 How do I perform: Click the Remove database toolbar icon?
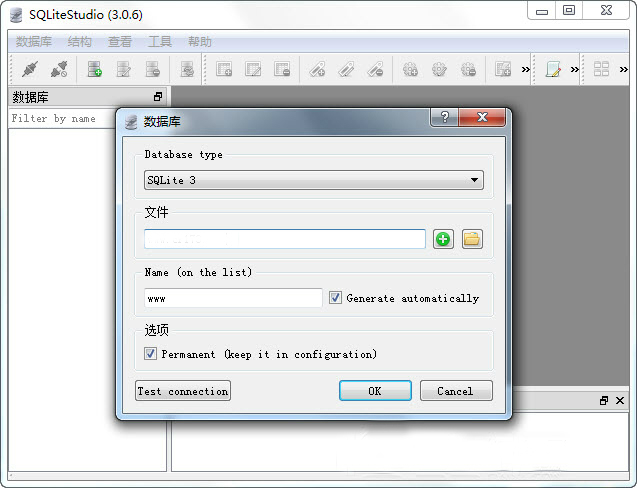[153, 69]
